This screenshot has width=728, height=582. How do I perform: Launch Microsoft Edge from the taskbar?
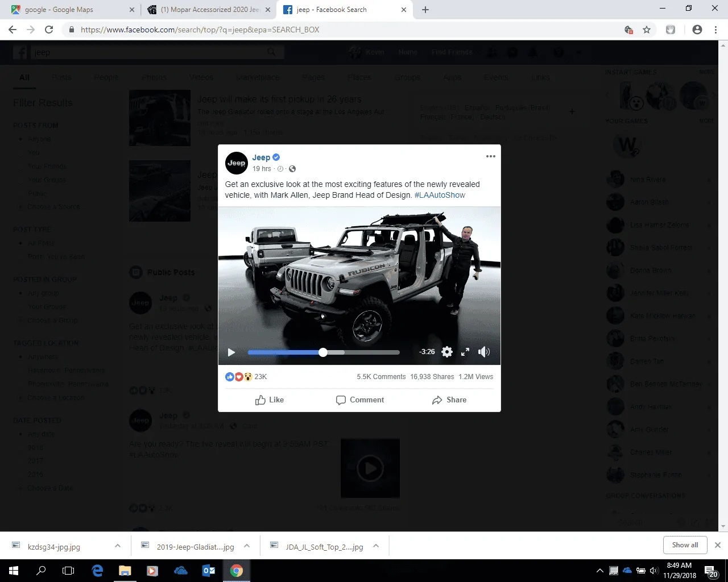coord(97,571)
